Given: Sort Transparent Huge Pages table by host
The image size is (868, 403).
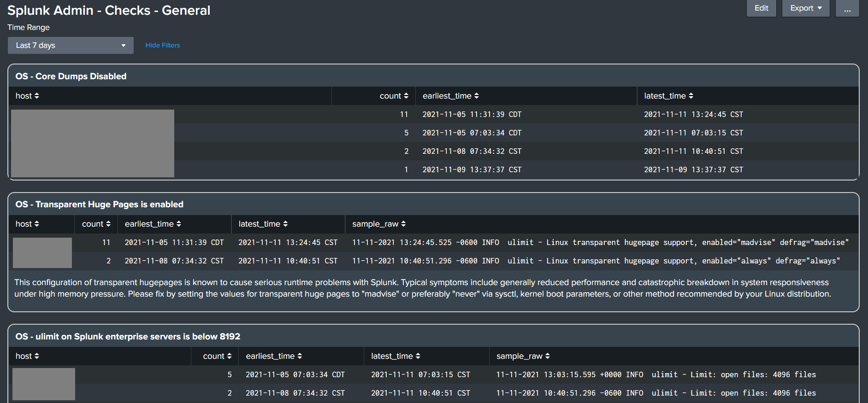Looking at the screenshot, I should (x=27, y=224).
